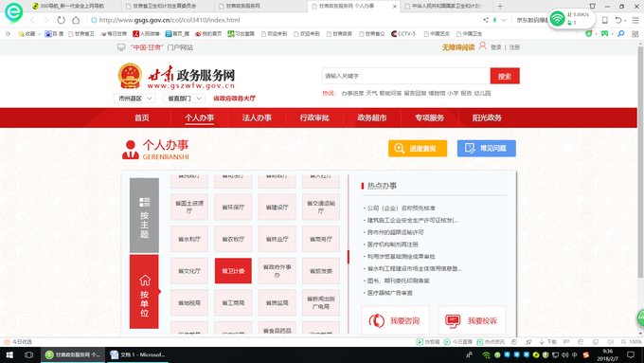Select the 省水利厅 department tile
This screenshot has width=644, height=363.
[x=189, y=239]
